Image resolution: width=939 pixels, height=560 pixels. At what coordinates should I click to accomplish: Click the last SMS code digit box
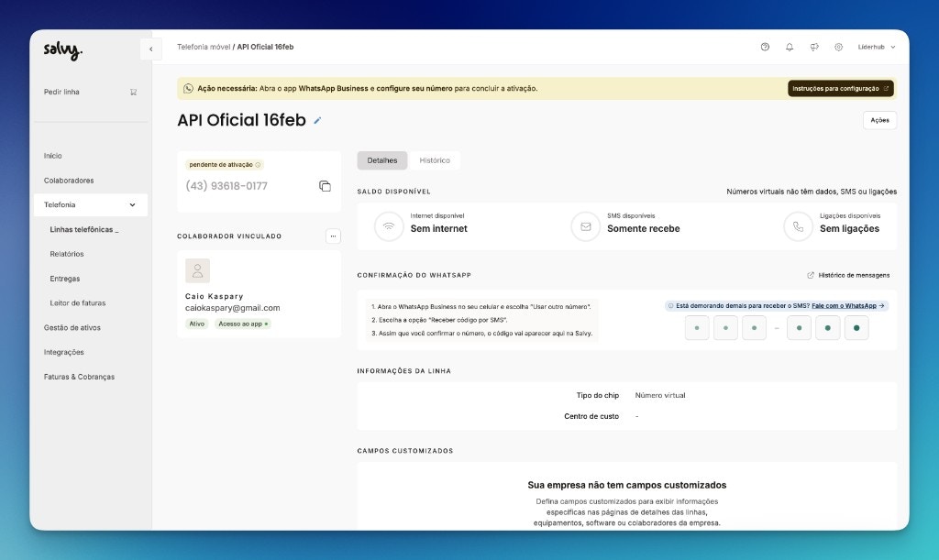[856, 328]
